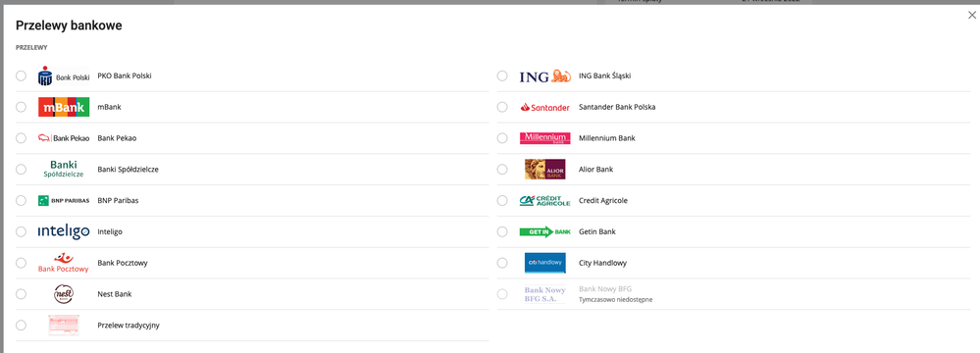Select the BNP Paribas radio button
The height and width of the screenshot is (353, 980).
22,201
